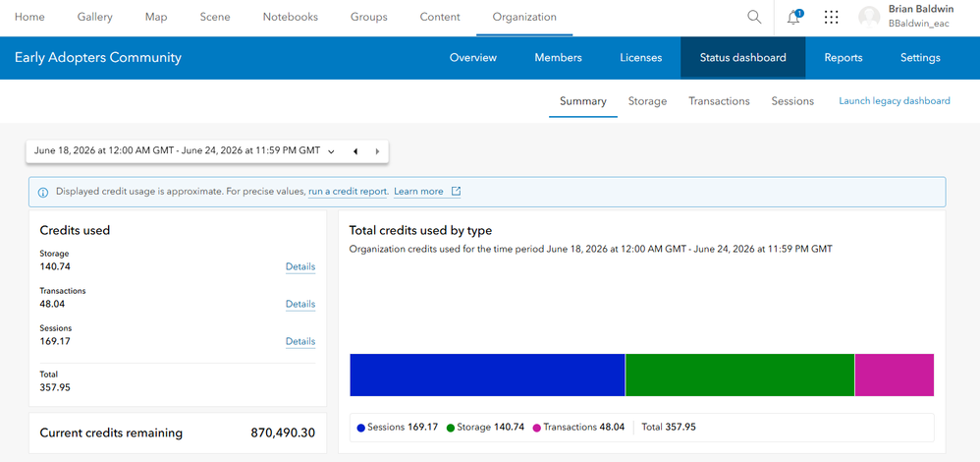Go to next time period arrow
Screen dimensions: 980x462
[x=377, y=151]
